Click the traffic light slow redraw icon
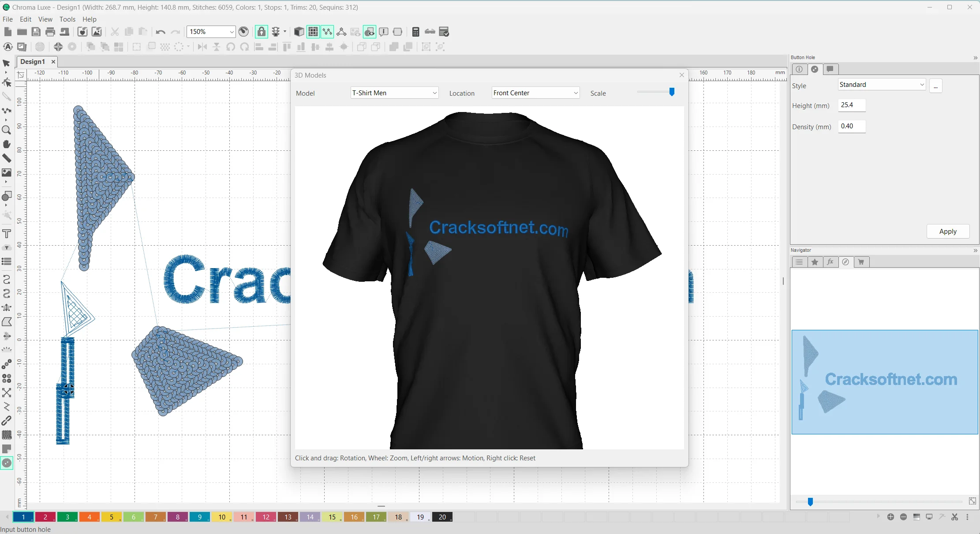 point(276,32)
